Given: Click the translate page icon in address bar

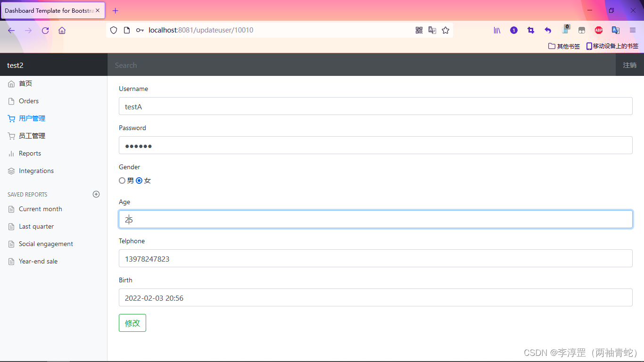Looking at the screenshot, I should [432, 30].
